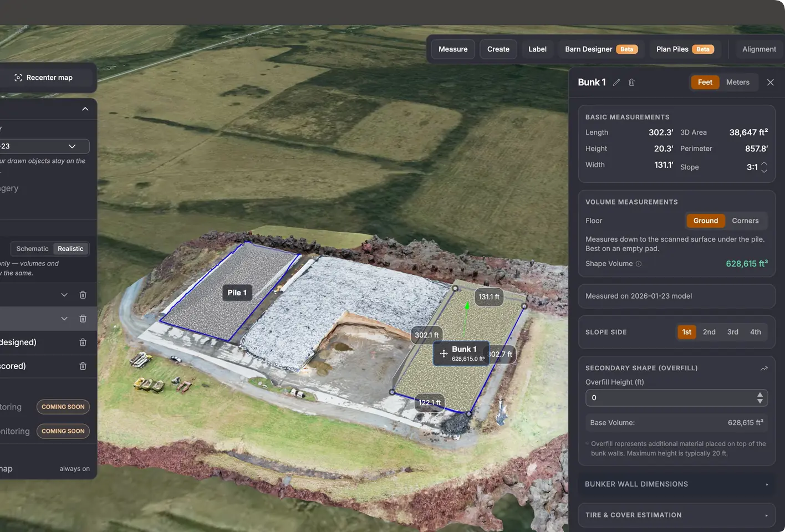Expand Bunker Wall Dimensions section
This screenshot has height=532, width=785.
tap(676, 484)
